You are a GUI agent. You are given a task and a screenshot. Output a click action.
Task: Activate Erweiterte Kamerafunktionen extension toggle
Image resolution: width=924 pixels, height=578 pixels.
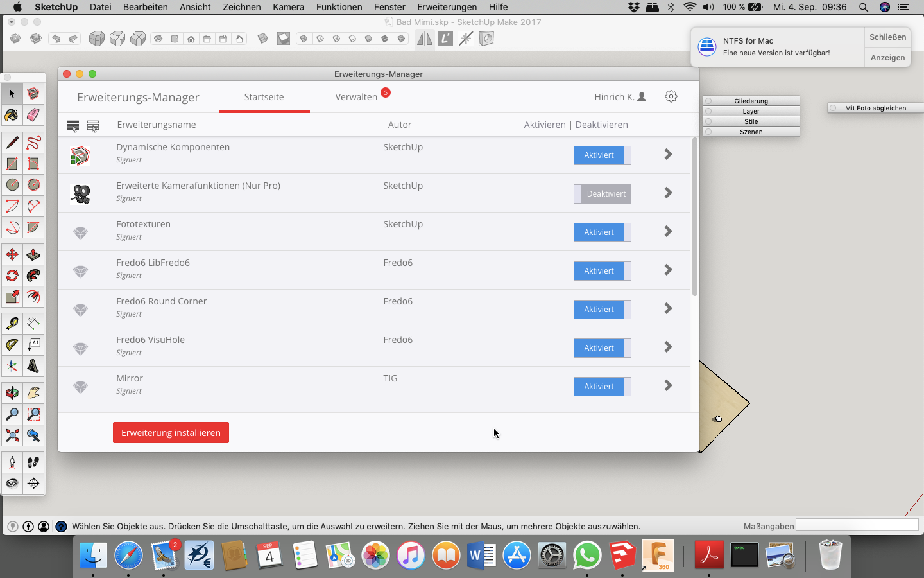(x=602, y=194)
